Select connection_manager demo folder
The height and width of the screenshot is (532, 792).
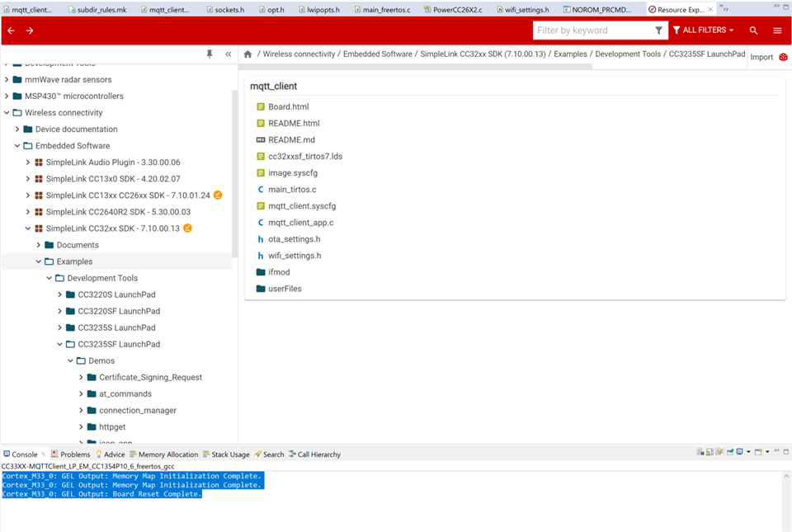tap(138, 411)
